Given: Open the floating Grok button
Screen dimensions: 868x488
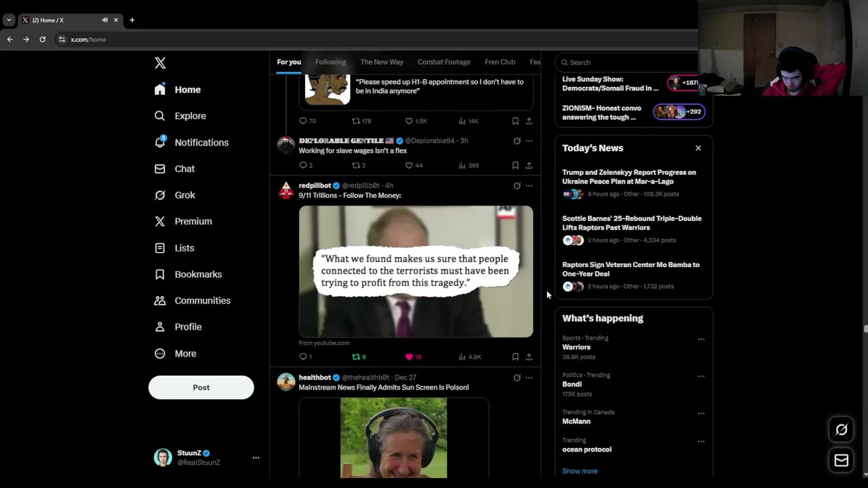Looking at the screenshot, I should [x=842, y=430].
